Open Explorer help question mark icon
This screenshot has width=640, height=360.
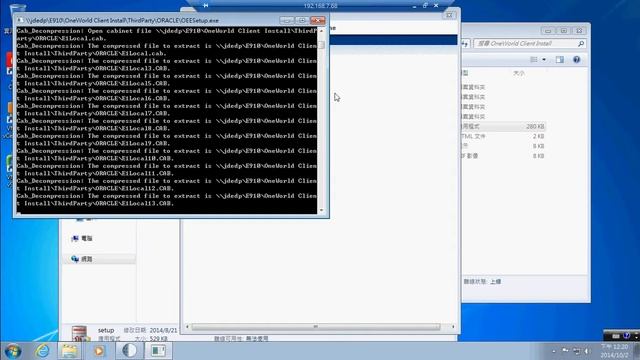pyautogui.click(x=576, y=60)
